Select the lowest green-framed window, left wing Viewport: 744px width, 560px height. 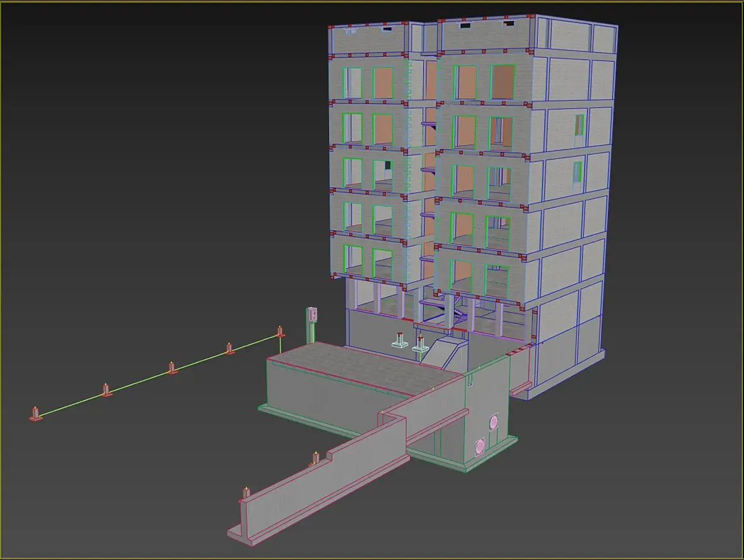tap(383, 264)
